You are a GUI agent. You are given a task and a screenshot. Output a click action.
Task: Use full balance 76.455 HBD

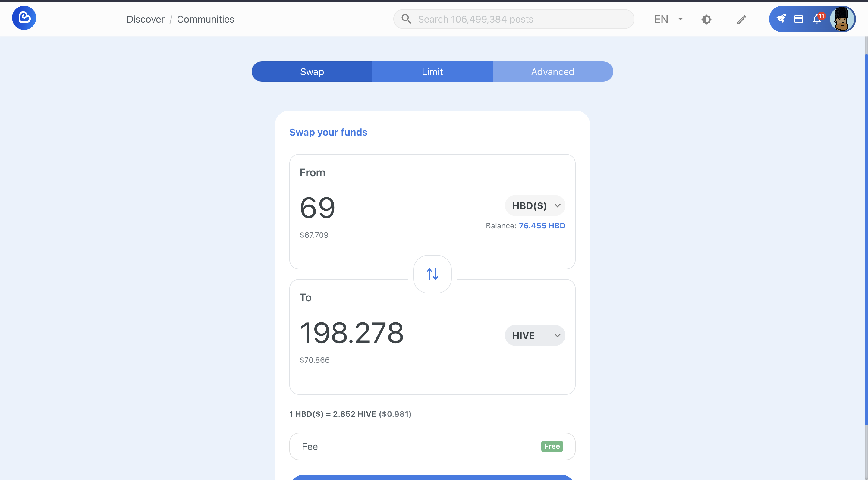(x=542, y=226)
